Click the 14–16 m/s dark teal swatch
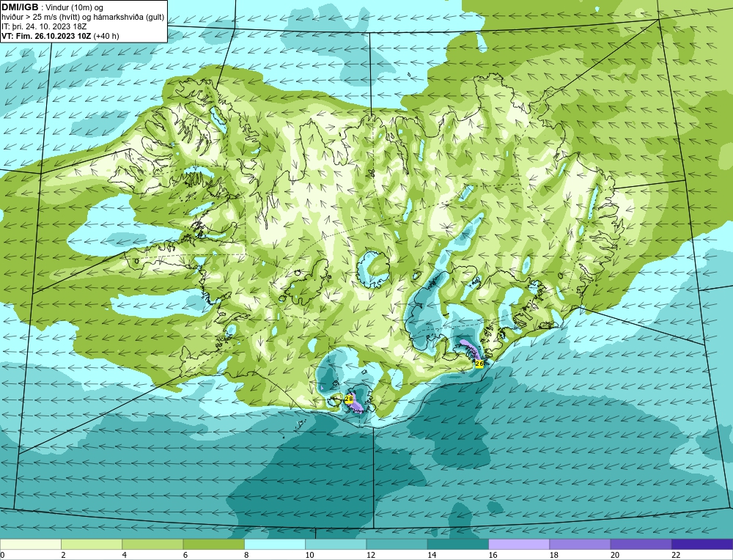Screen dimensions: 733x560 (x=458, y=545)
